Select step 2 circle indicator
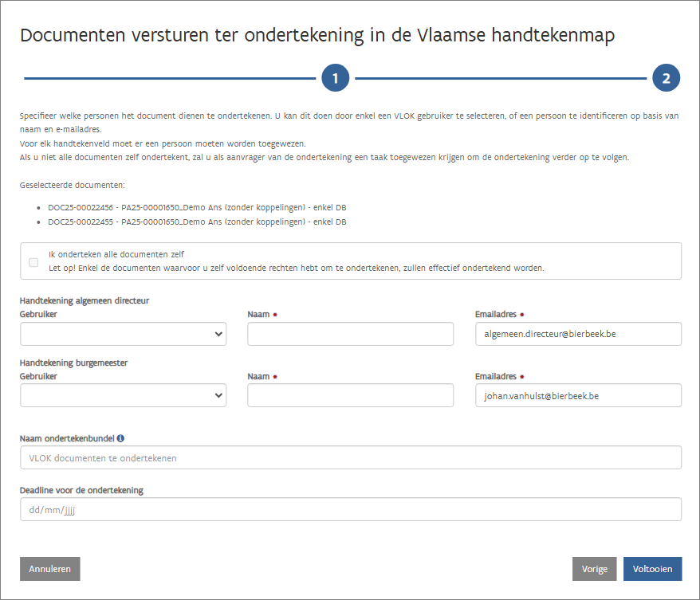Viewport: 700px width, 600px height. pos(666,78)
